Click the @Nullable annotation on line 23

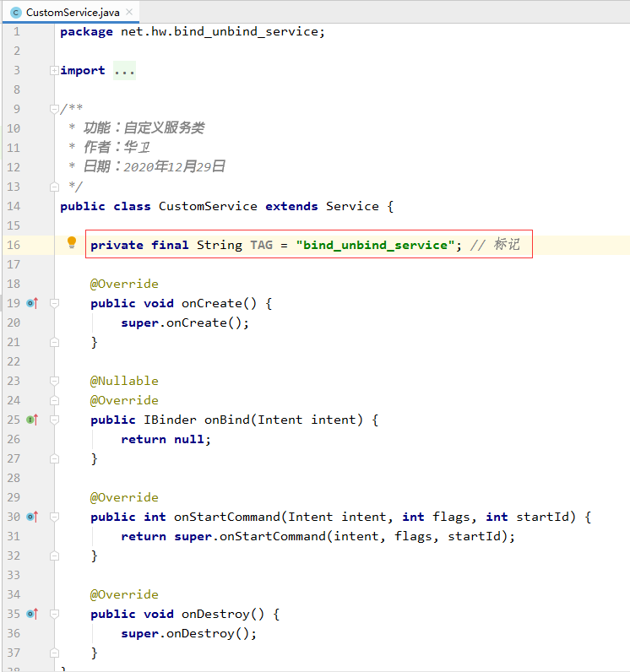pyautogui.click(x=124, y=381)
